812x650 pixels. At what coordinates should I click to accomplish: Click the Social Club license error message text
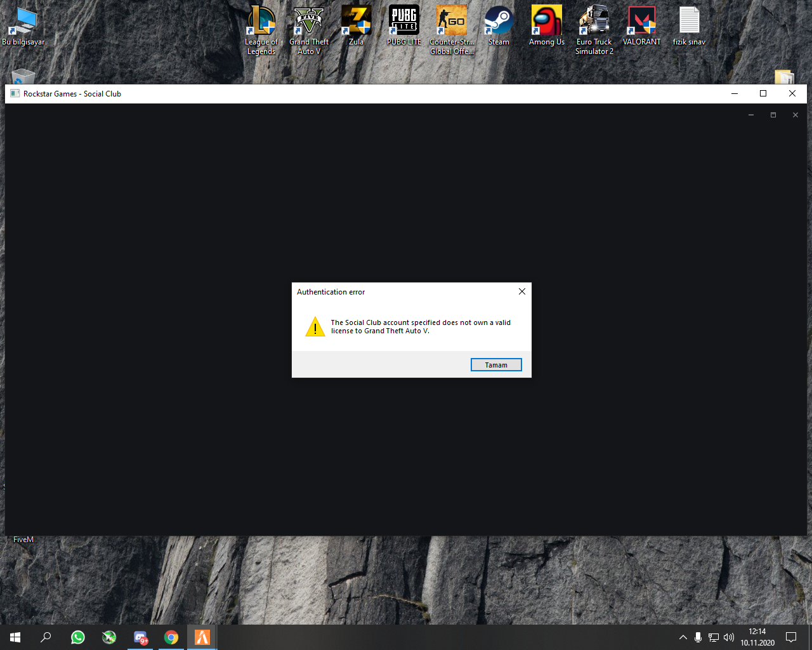click(x=421, y=326)
